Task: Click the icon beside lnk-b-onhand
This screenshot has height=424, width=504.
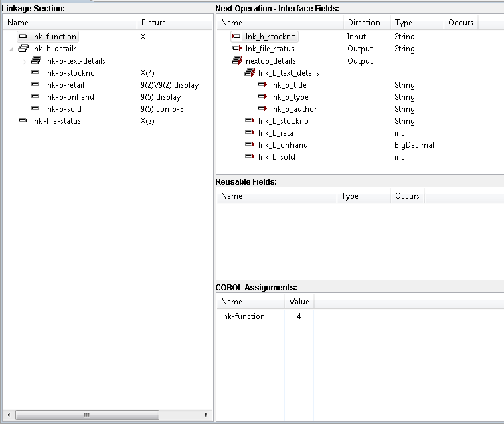Action: [x=36, y=97]
